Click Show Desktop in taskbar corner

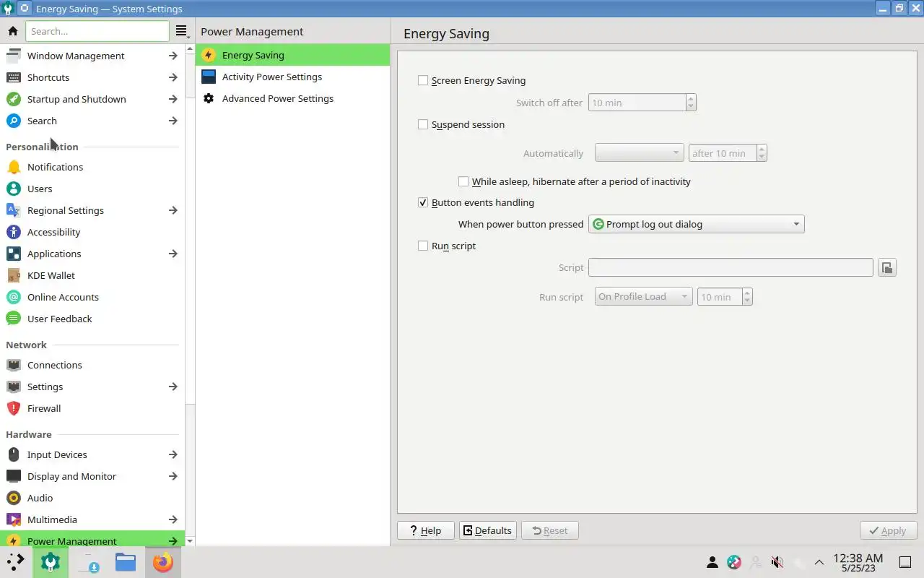coord(905,562)
